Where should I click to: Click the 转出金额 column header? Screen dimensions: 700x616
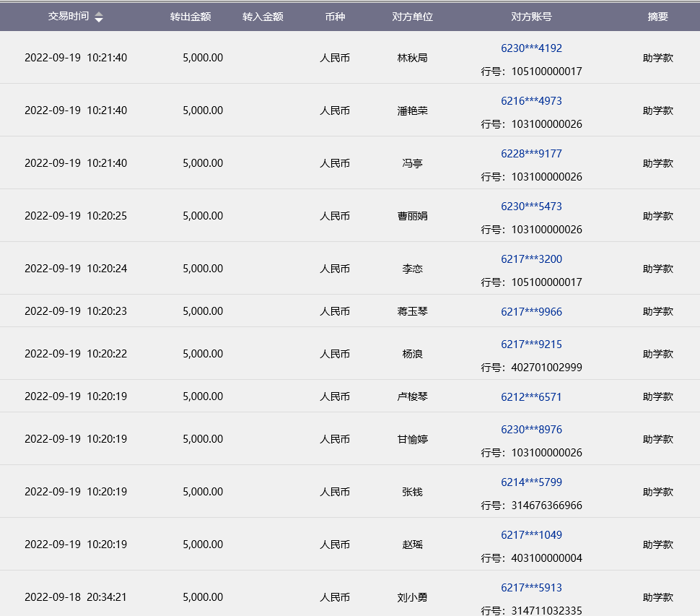(191, 17)
